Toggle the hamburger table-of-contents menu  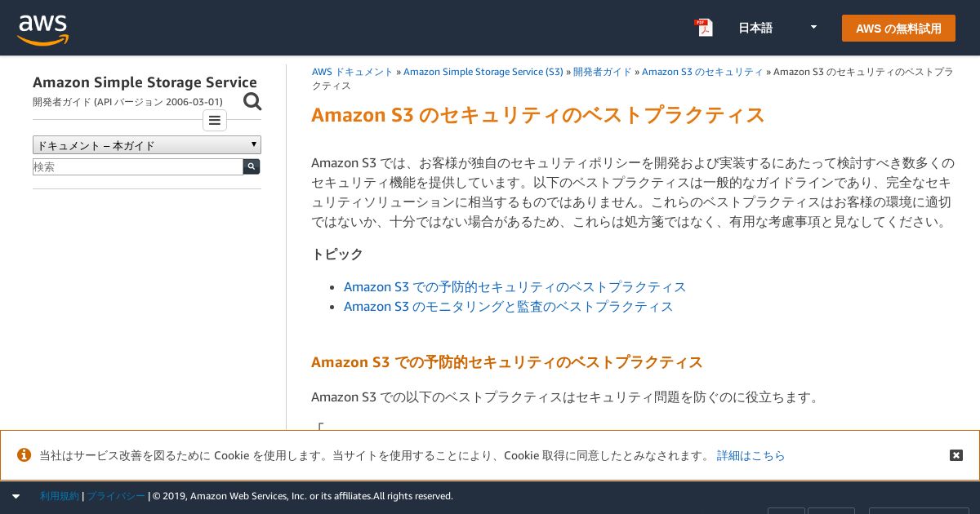[x=215, y=121]
